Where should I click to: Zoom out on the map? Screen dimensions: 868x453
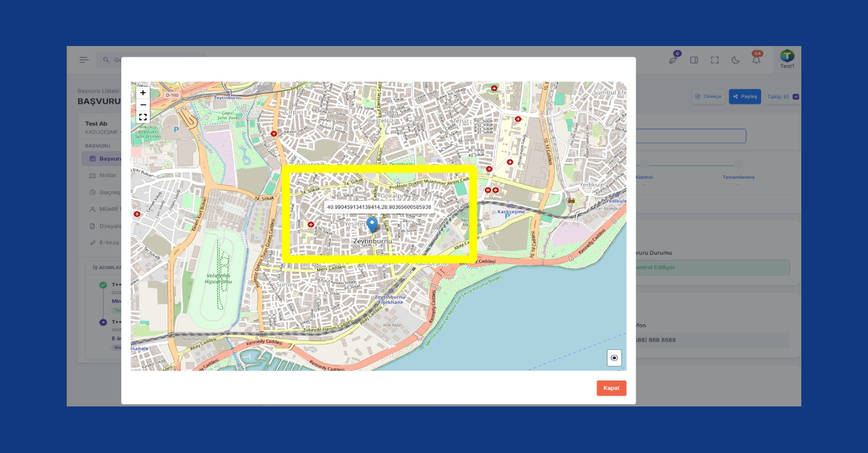pos(143,105)
